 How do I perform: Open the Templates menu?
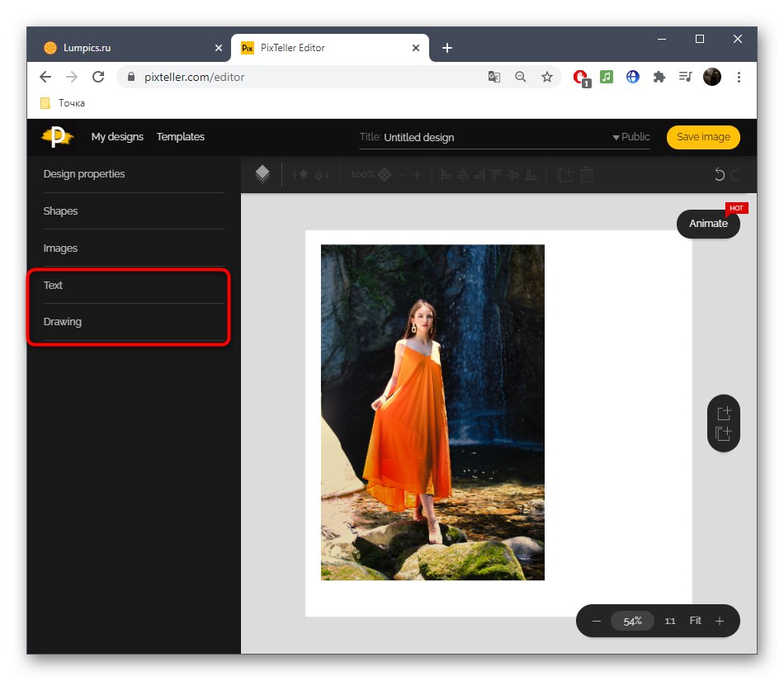(x=180, y=137)
